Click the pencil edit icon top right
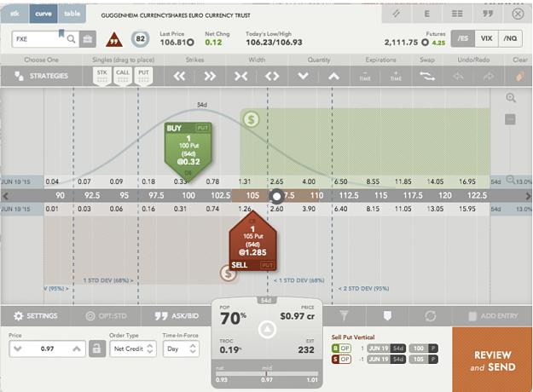Image resolution: width=533 pixels, height=392 pixels. coord(397,14)
